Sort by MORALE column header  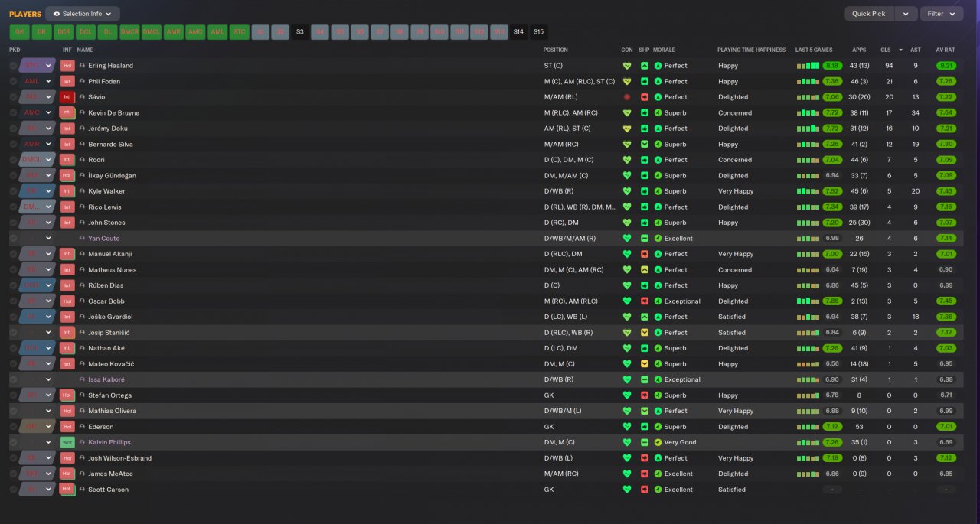pos(664,50)
